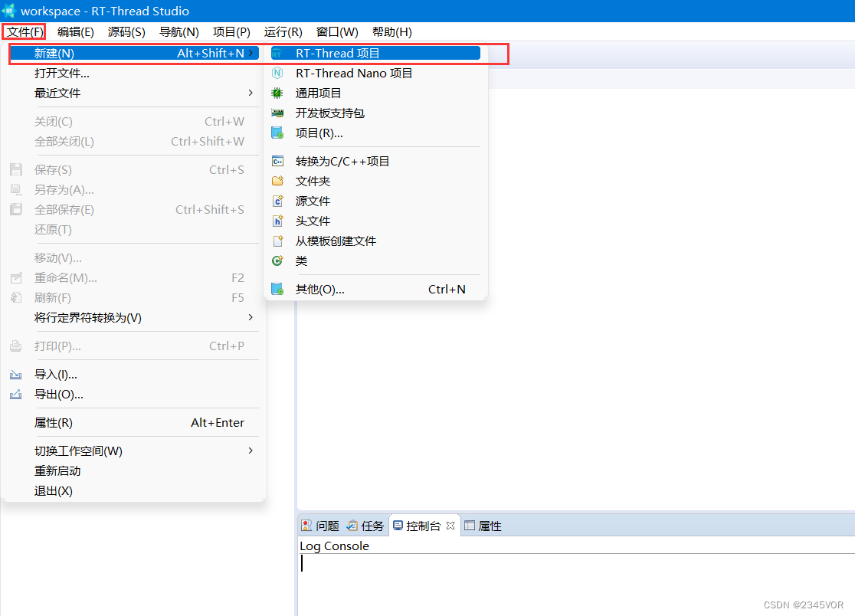This screenshot has height=616, width=855.
Task: Open 其他(O)... dialog
Action: (x=320, y=289)
